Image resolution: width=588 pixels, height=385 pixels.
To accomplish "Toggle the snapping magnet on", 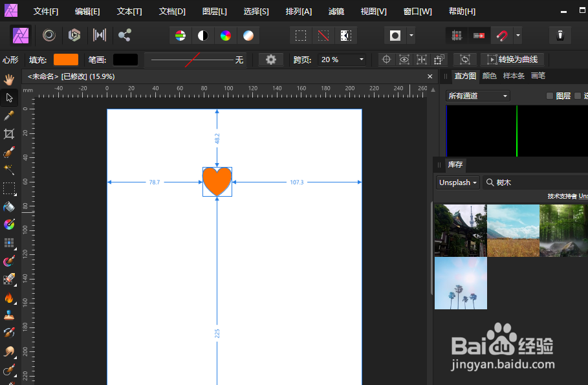I will click(x=497, y=35).
